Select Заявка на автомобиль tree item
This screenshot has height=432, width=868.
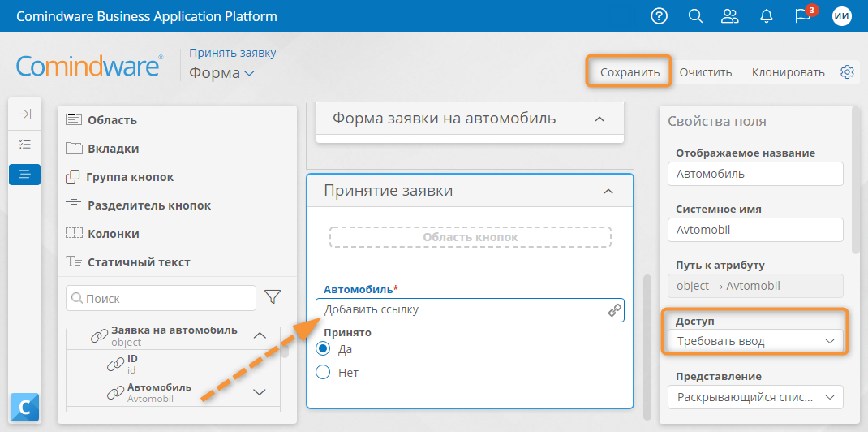pyautogui.click(x=174, y=335)
